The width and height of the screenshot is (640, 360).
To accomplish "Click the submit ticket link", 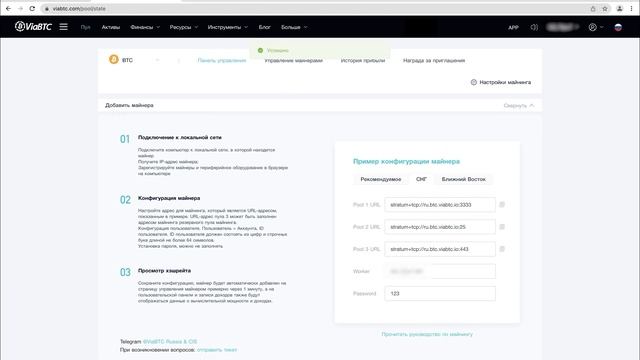I will [x=217, y=349].
